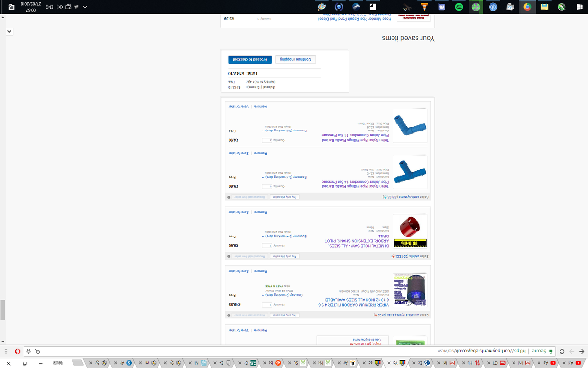The width and height of the screenshot is (588, 368).
Task: Open the red hole saw product thumbnail
Action: tap(411, 227)
